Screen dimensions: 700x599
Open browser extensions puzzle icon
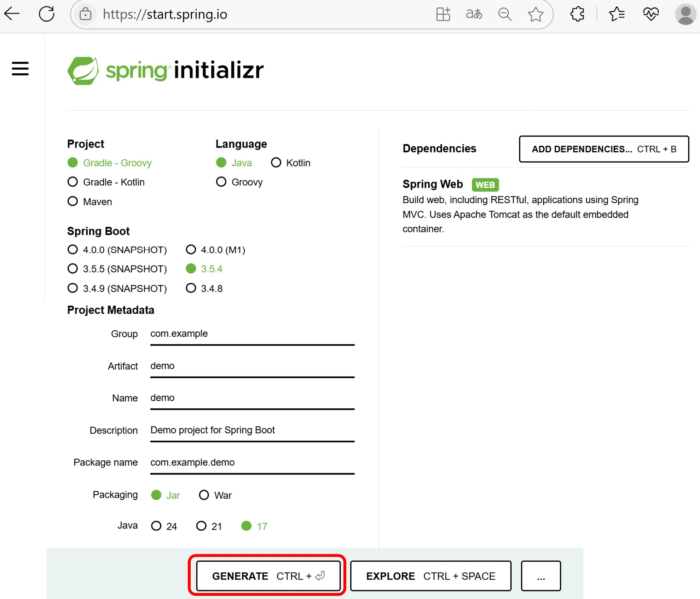577,14
